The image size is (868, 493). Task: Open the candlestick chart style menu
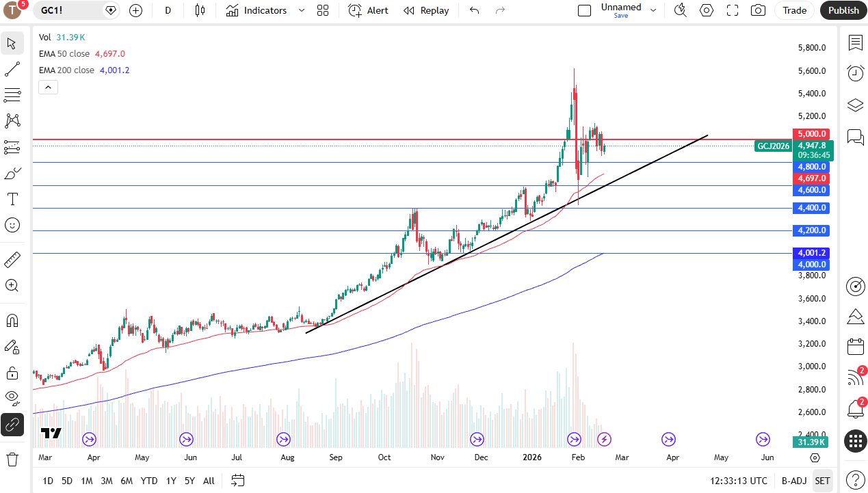[x=200, y=10]
